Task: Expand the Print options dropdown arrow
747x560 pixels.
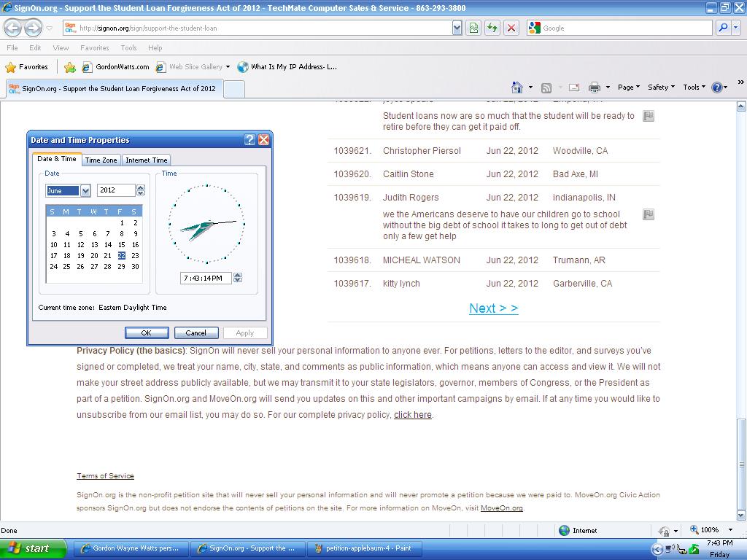Action: pyautogui.click(x=608, y=87)
